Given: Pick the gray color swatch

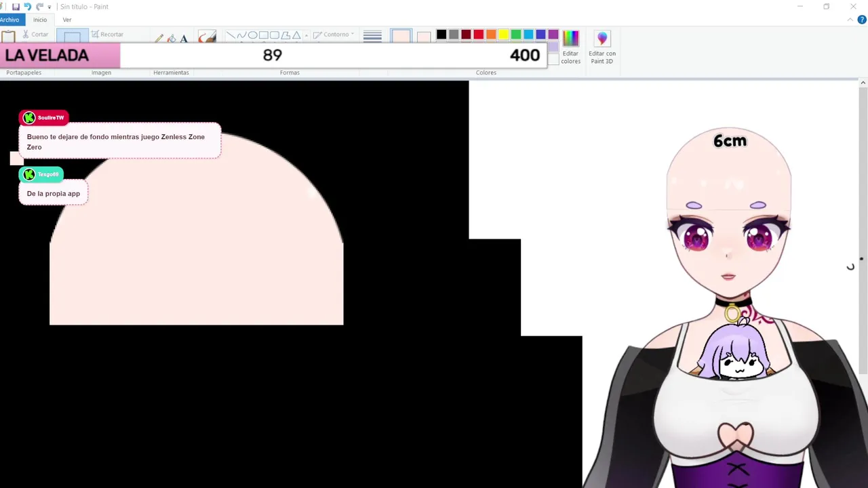Looking at the screenshot, I should [x=454, y=35].
